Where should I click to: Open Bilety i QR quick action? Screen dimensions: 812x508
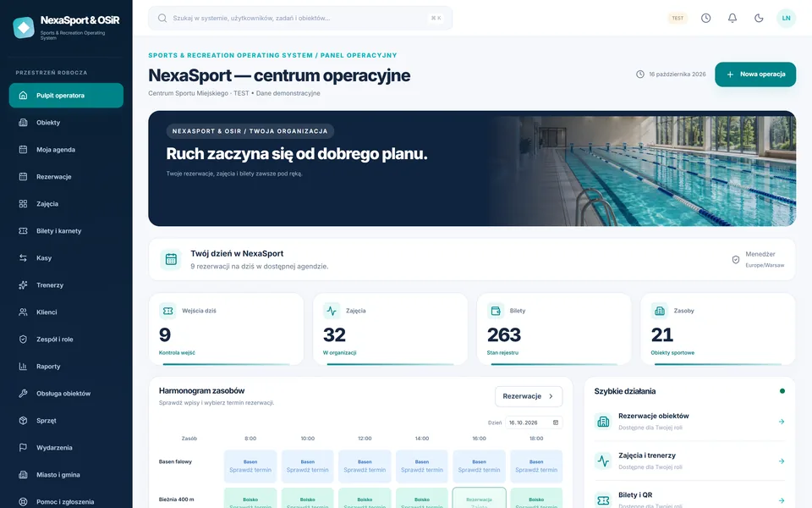pos(689,497)
